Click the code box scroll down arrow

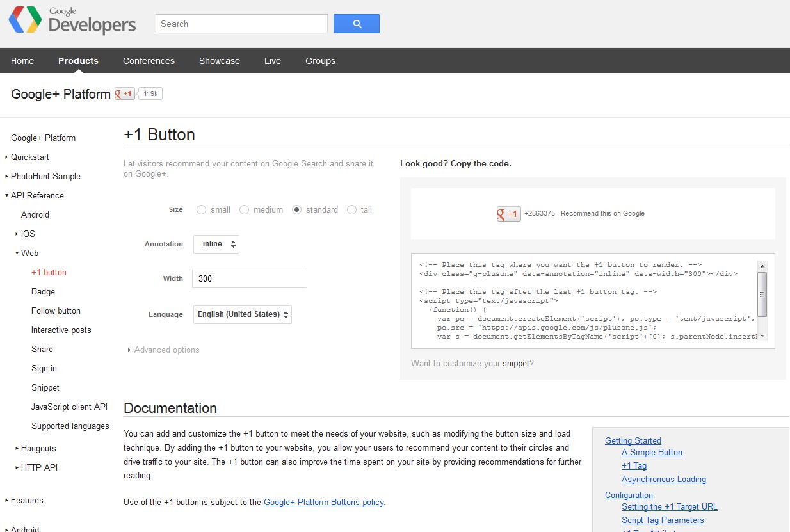coord(762,337)
